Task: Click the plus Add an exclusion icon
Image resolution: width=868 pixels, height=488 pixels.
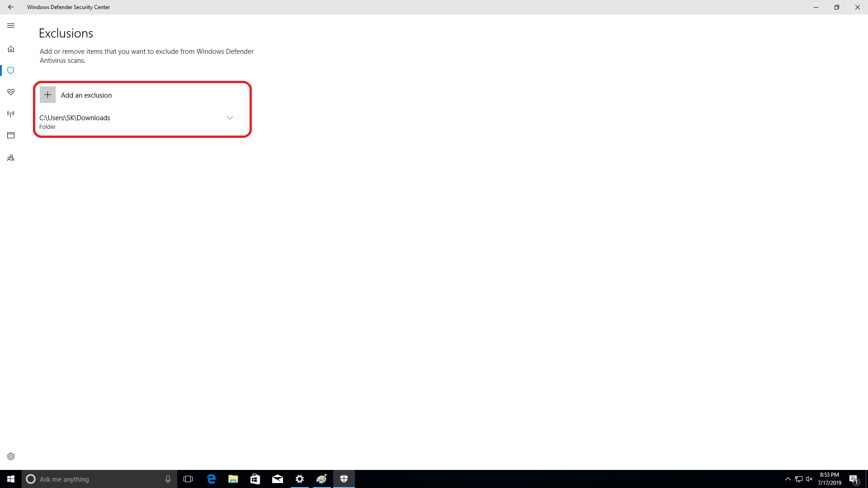Action: click(x=47, y=95)
